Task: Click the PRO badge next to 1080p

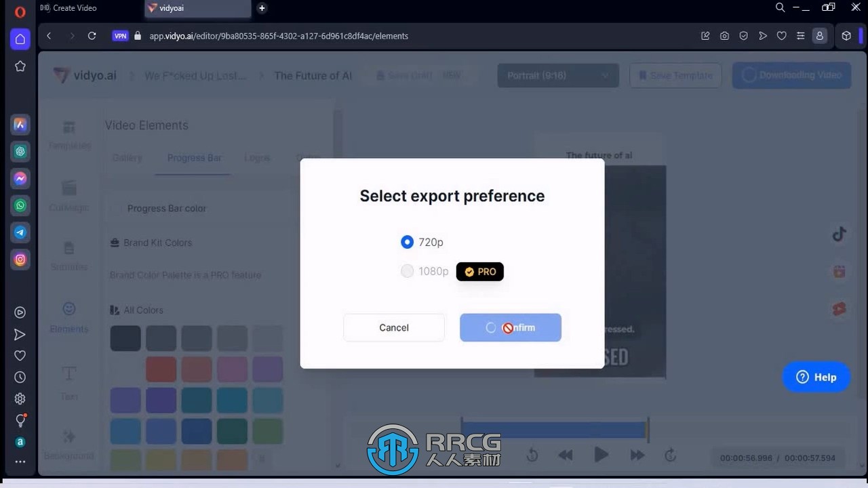Action: [480, 271]
